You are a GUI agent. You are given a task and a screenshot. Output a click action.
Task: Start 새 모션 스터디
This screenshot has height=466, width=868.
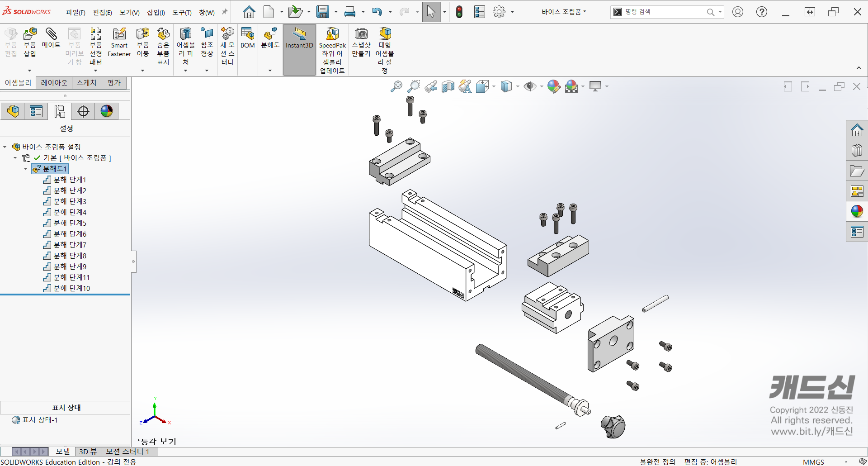click(227, 46)
